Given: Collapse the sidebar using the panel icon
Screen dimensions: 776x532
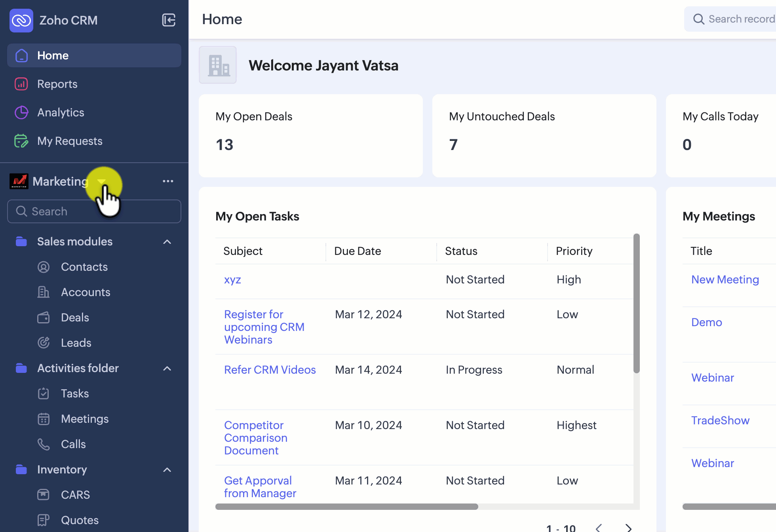Looking at the screenshot, I should click(x=169, y=20).
